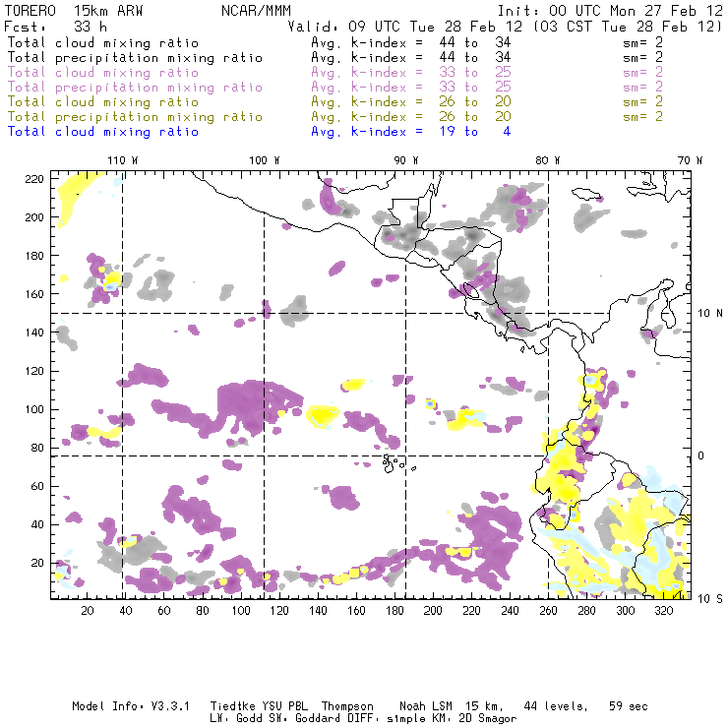
Task: Select the blue 'Avg. k-index = 19 to 4' text
Action: (x=410, y=132)
